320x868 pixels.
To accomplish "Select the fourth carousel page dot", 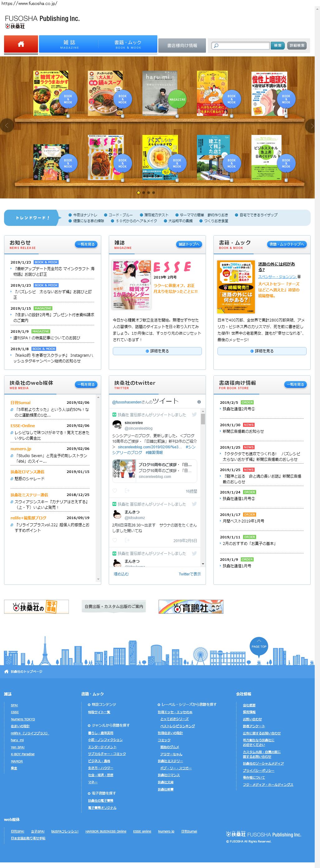I will pyautogui.click(x=154, y=193).
